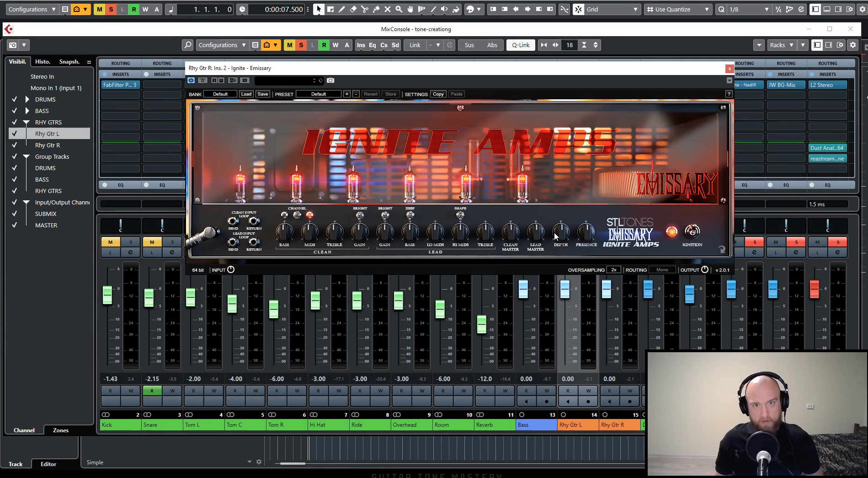Mute the Kick channel
This screenshot has height=478, width=868.
[x=110, y=242]
